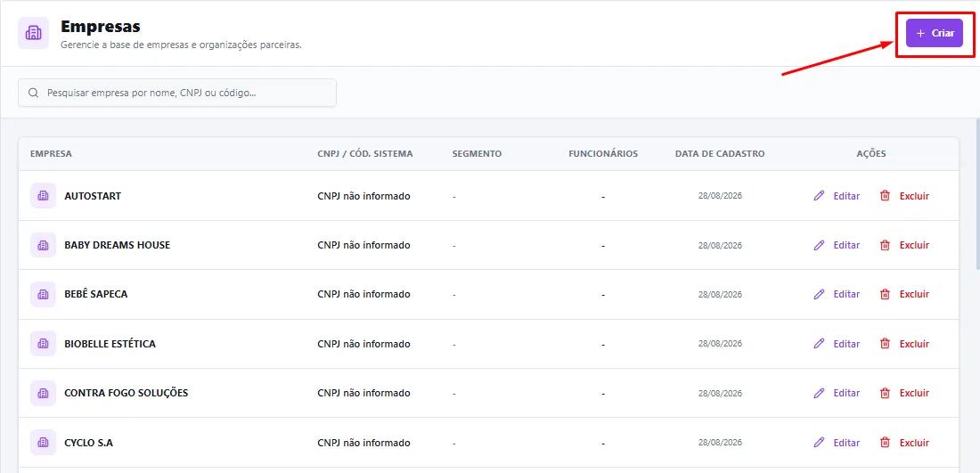Click the Empresas building icon in header
The image size is (980, 473).
pyautogui.click(x=33, y=33)
